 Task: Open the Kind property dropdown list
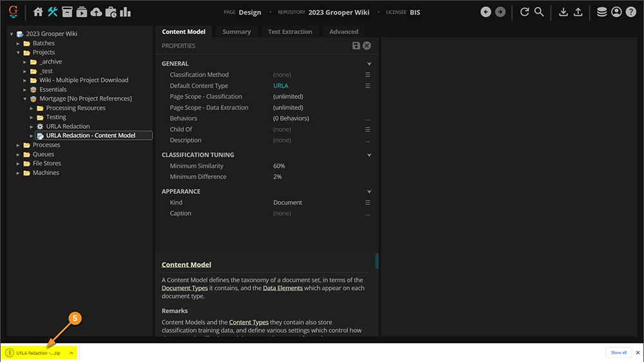tap(368, 202)
